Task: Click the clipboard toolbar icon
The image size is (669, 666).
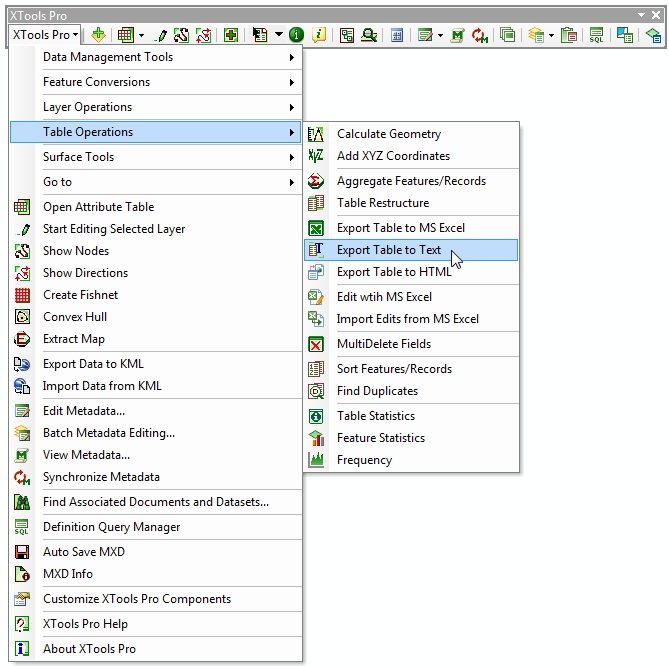Action: click(569, 35)
